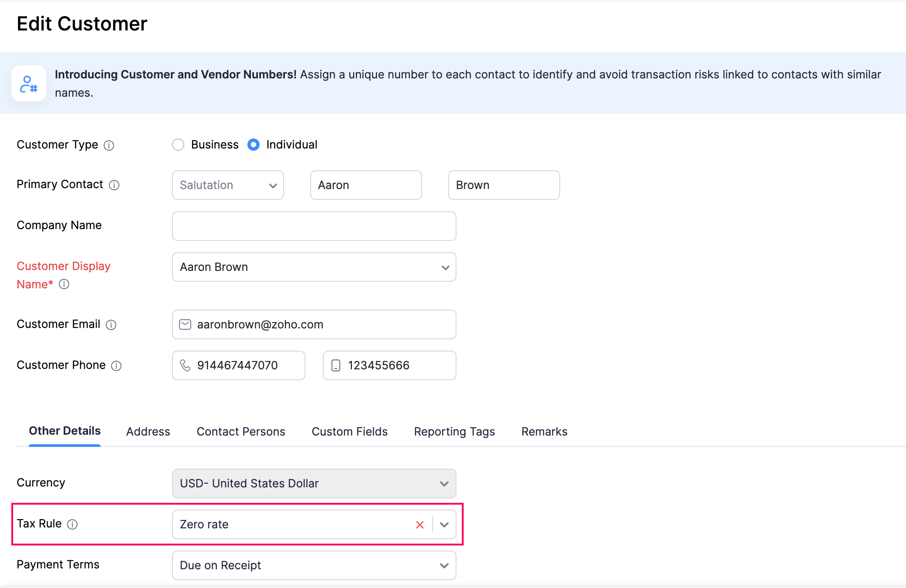Open the Currency dropdown showing USD

tap(444, 483)
